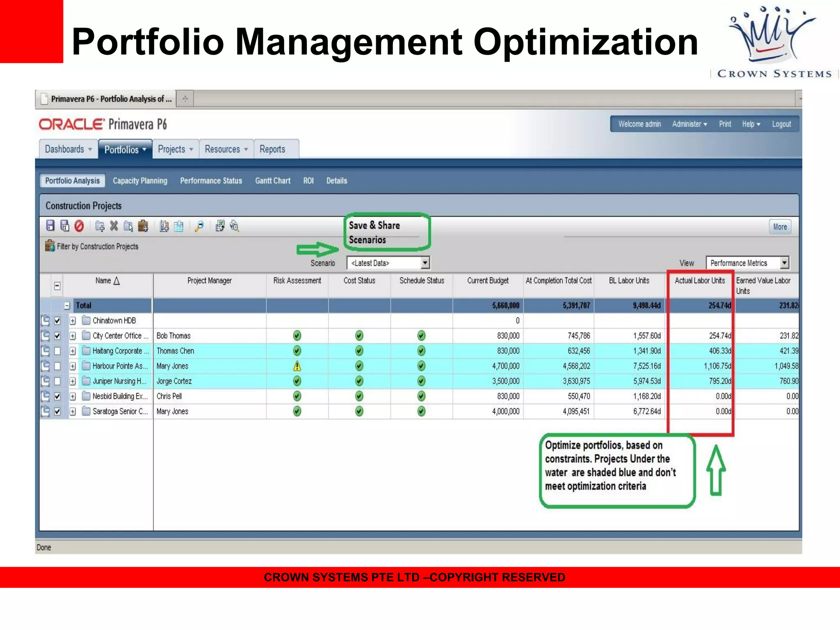Click the Export to Excel icon
Image resolution: width=840 pixels, height=630 pixels.
click(220, 226)
